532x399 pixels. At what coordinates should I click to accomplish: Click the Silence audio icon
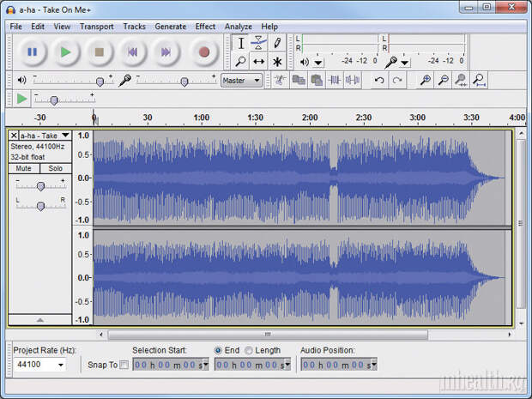coord(352,80)
